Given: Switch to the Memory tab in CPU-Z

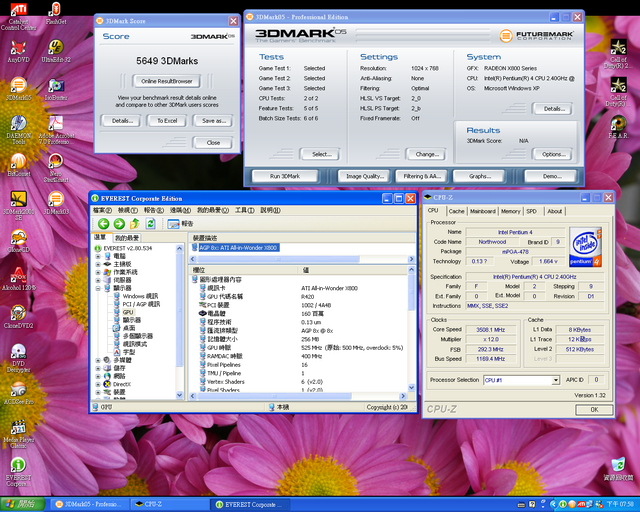Looking at the screenshot, I should pos(511,211).
